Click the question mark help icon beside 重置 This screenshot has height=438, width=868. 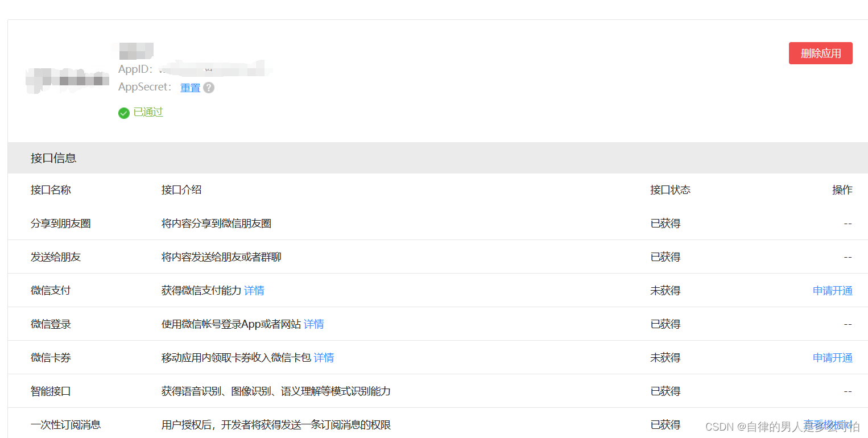pyautogui.click(x=209, y=88)
